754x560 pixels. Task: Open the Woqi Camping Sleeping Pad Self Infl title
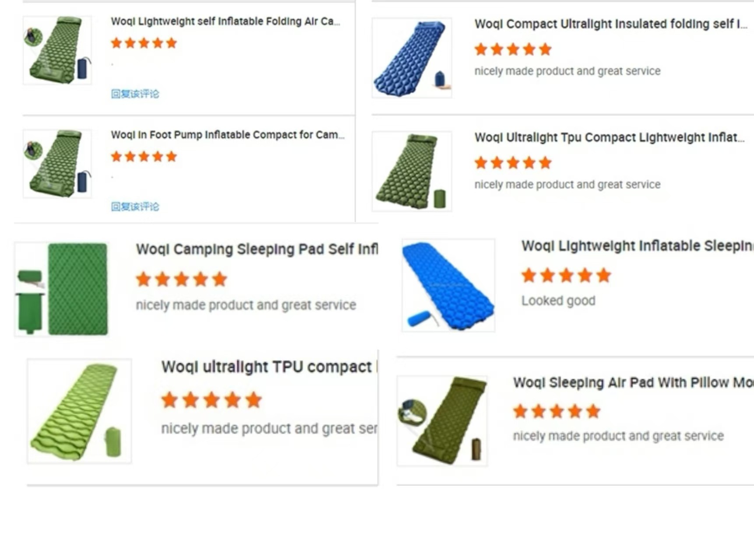257,249
